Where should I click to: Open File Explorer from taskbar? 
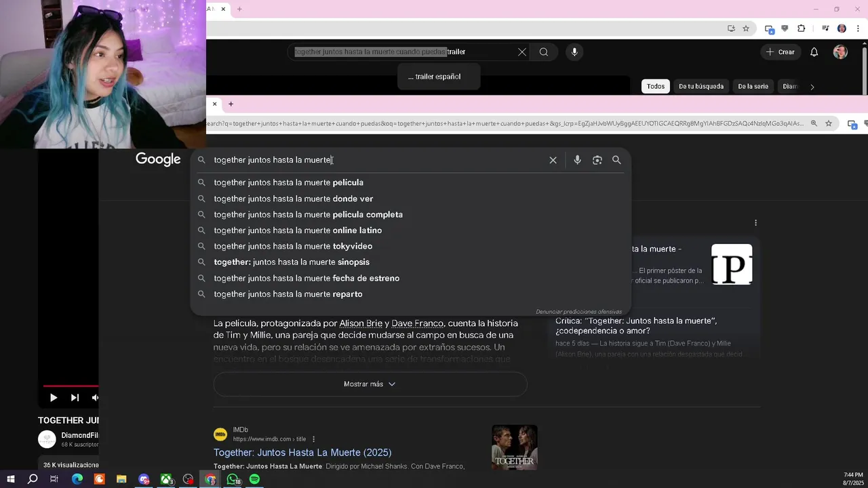coord(121,479)
